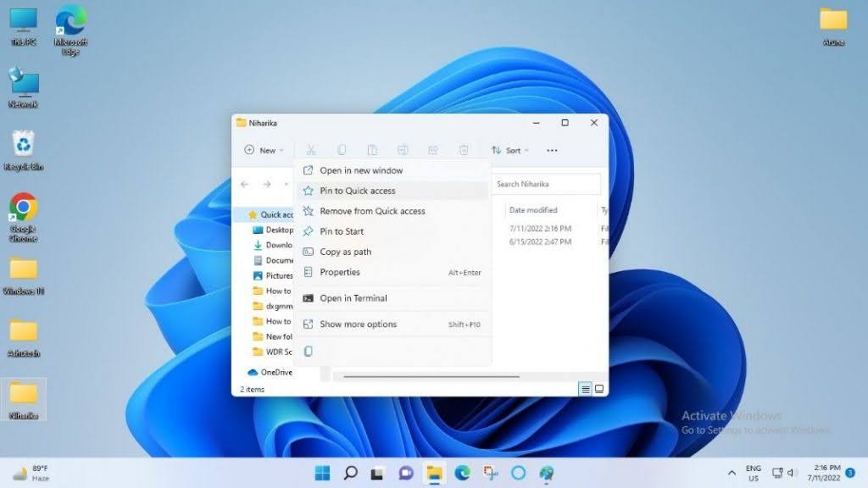868x488 pixels.
Task: Open the Microsoft Edge desktop shortcut
Action: coord(71,30)
